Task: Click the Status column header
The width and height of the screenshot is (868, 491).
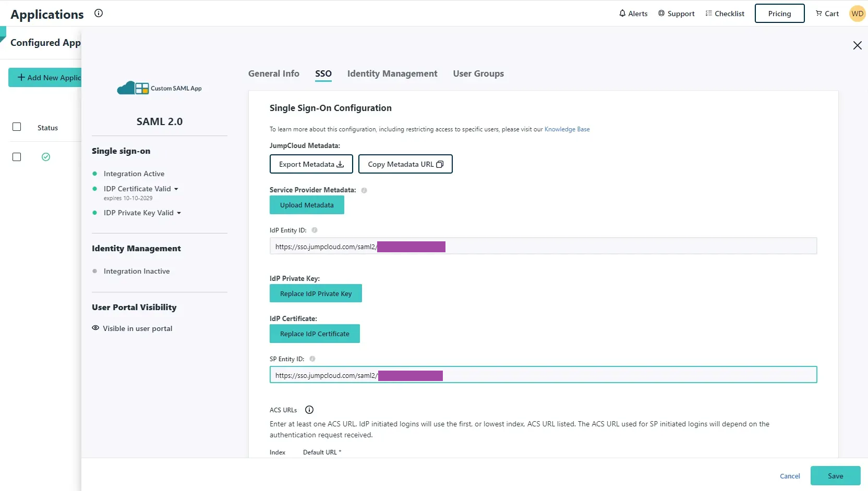Action: (x=47, y=128)
